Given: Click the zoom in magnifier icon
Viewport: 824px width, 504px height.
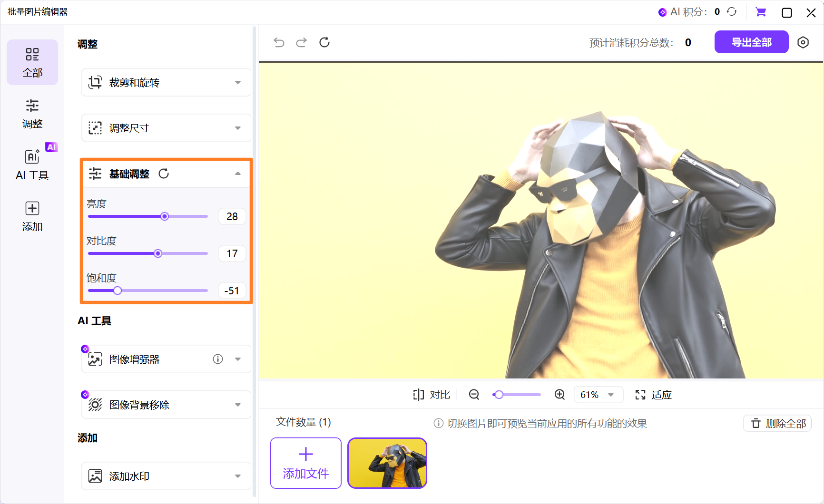Looking at the screenshot, I should pyautogui.click(x=559, y=395).
